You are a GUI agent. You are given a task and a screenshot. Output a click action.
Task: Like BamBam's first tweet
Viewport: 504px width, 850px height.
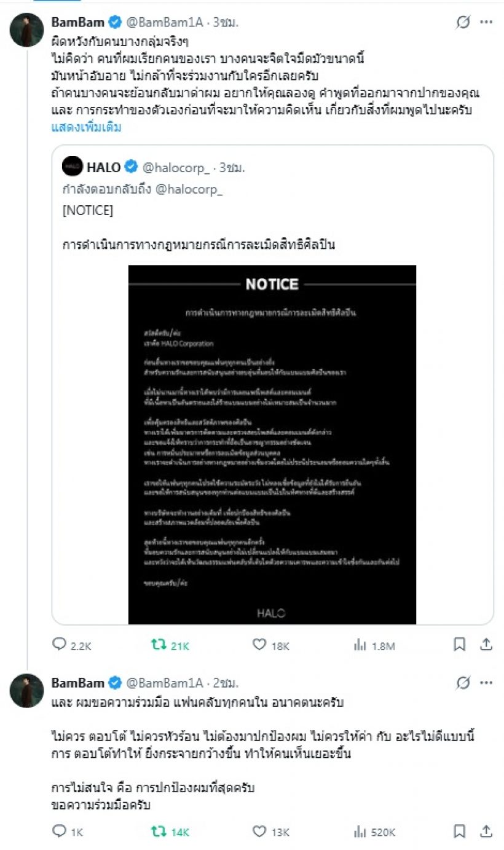(258, 645)
